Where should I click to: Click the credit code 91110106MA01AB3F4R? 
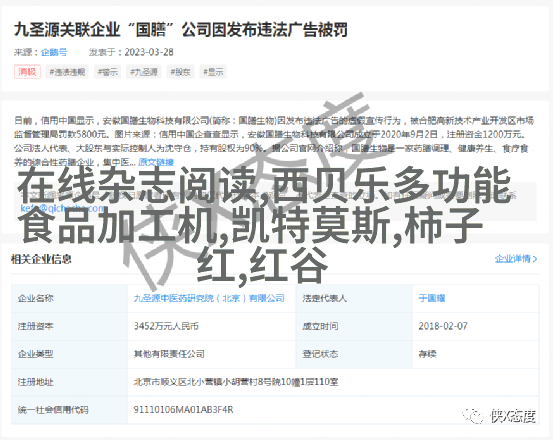(183, 410)
